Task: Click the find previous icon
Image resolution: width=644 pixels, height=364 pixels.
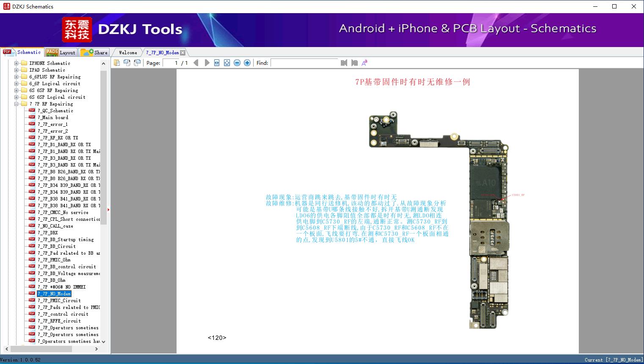Action: coord(344,63)
